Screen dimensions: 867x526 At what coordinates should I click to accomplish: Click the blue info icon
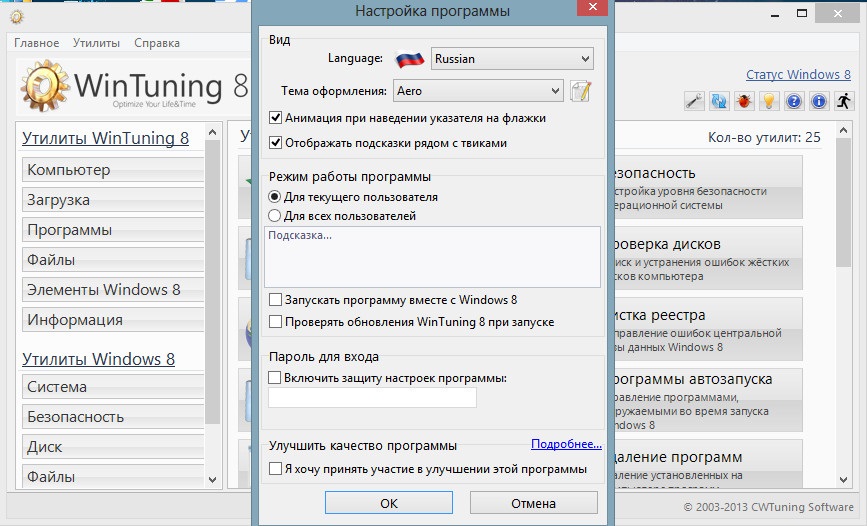[819, 101]
